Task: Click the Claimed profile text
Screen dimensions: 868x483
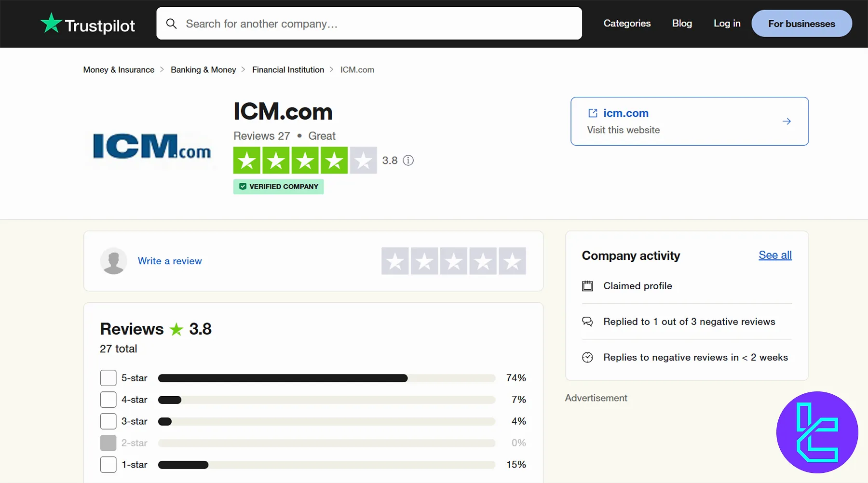Action: point(637,286)
